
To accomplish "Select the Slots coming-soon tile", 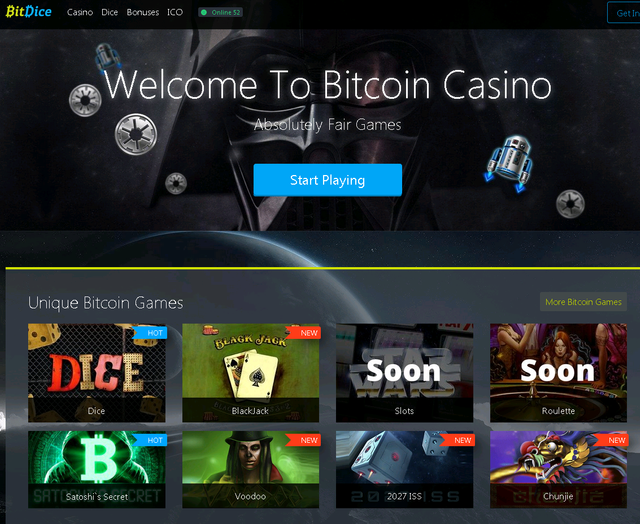I will click(x=404, y=373).
